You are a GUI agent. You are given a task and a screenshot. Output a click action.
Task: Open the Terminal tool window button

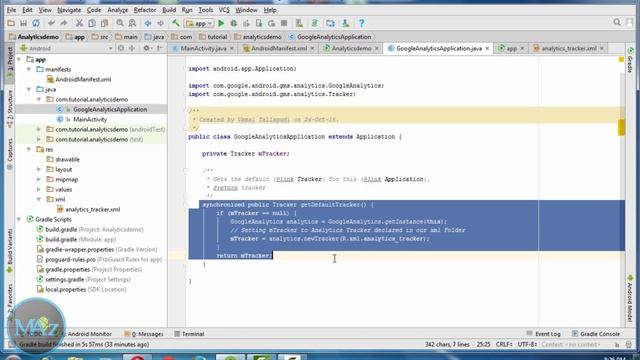[189, 334]
